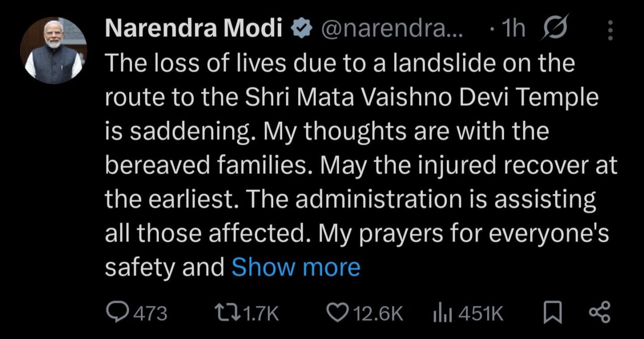Click the reply speech bubble icon
Image resolution: width=644 pixels, height=339 pixels.
pos(117,313)
